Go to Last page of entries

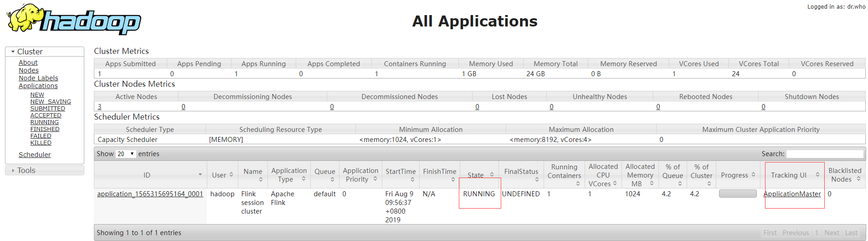click(851, 233)
